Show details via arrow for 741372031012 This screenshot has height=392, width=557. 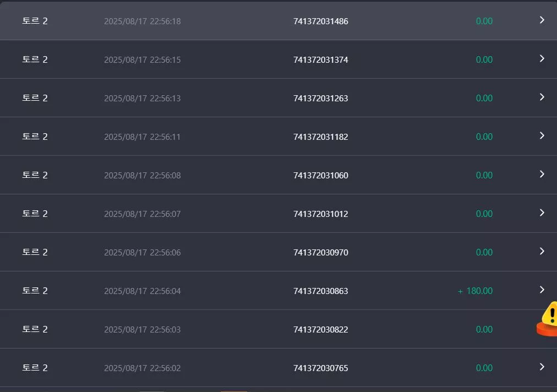[x=542, y=213]
